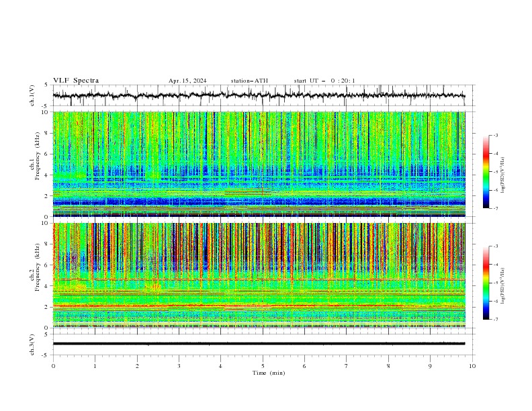
Task: Click the "ch.3(V)" axis label
Action: coord(32,345)
